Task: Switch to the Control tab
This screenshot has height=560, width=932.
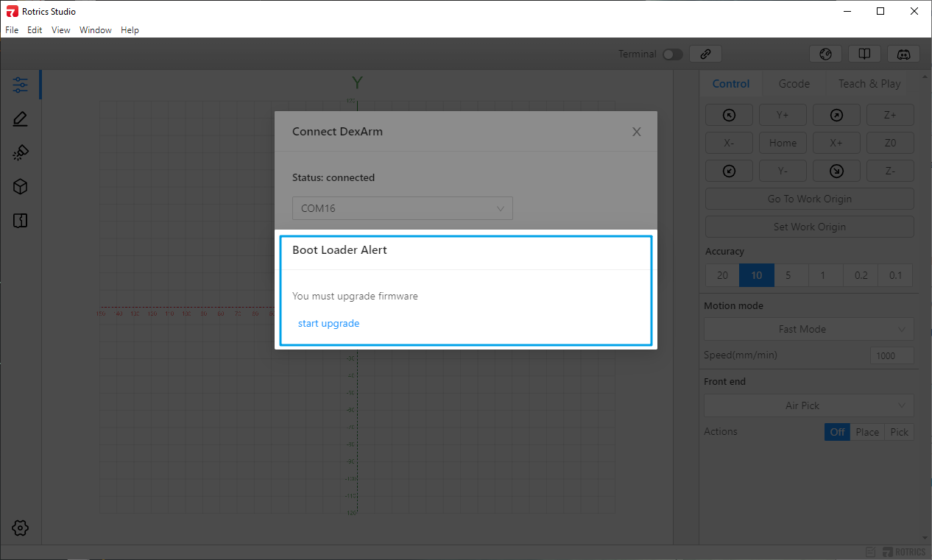Action: pyautogui.click(x=731, y=83)
